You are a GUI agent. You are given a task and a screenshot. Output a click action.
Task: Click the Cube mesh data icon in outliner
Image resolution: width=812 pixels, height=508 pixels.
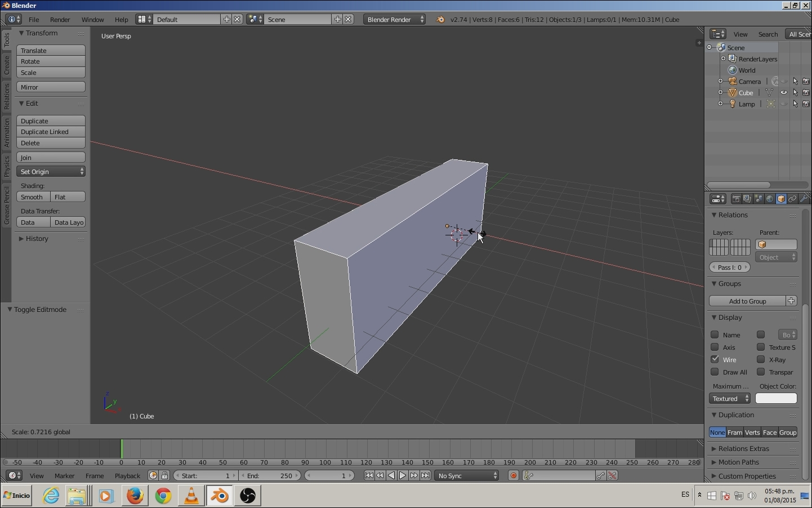pos(770,93)
